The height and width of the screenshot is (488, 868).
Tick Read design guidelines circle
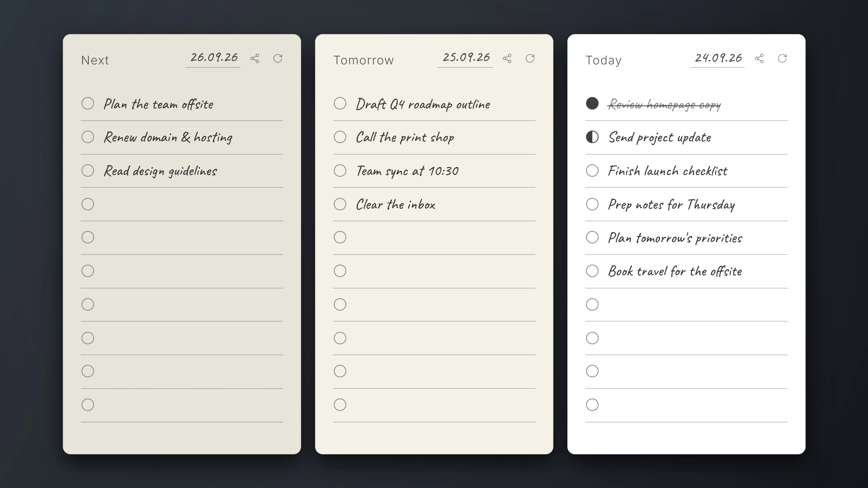pyautogui.click(x=88, y=170)
